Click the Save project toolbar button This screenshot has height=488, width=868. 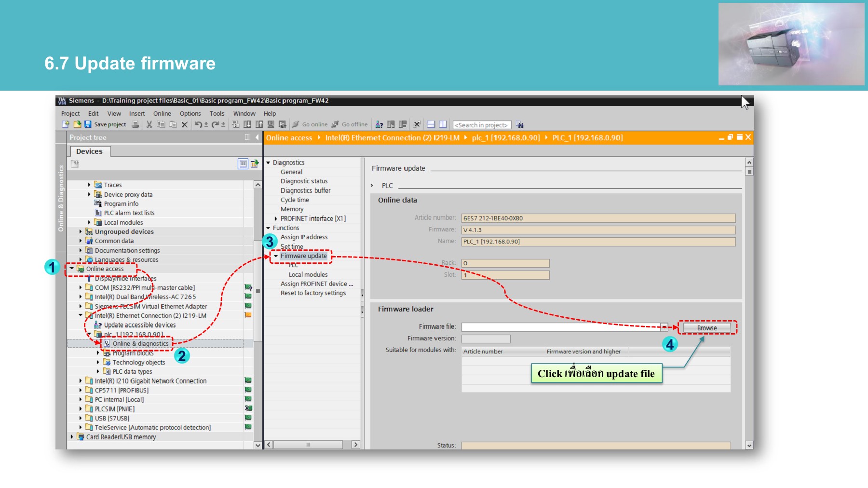[x=105, y=124]
